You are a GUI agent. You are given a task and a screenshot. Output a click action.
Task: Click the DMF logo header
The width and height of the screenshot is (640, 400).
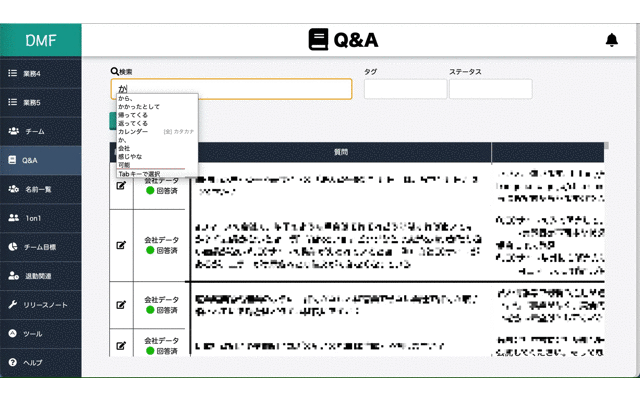point(40,40)
